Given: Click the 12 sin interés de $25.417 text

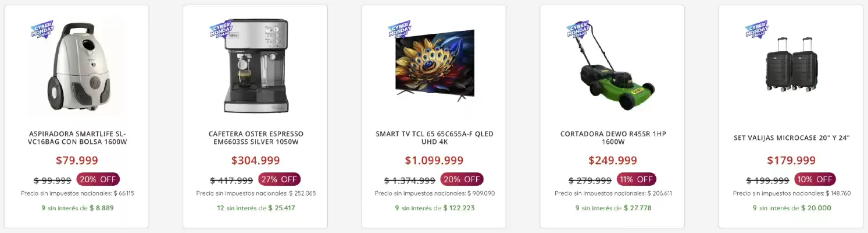Looking at the screenshot, I should point(256,208).
